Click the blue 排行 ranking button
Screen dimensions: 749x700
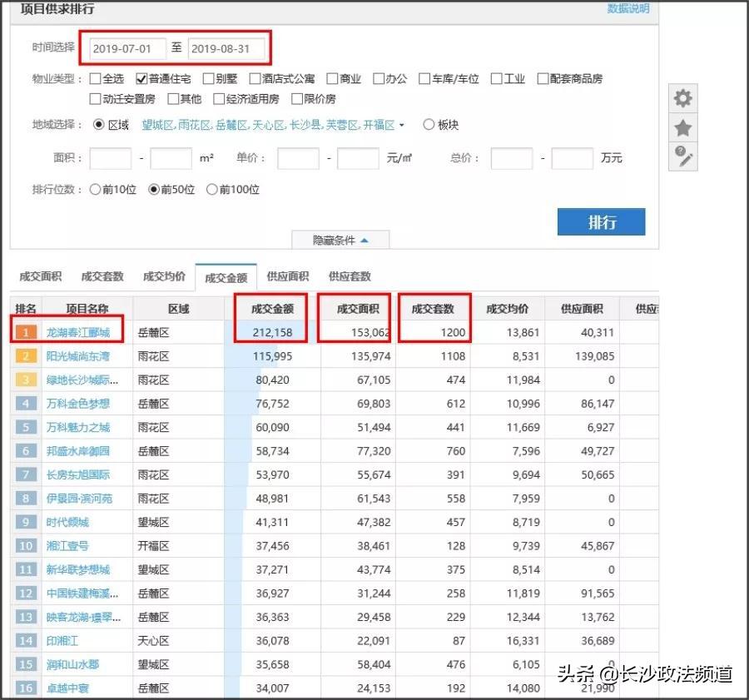tap(601, 222)
